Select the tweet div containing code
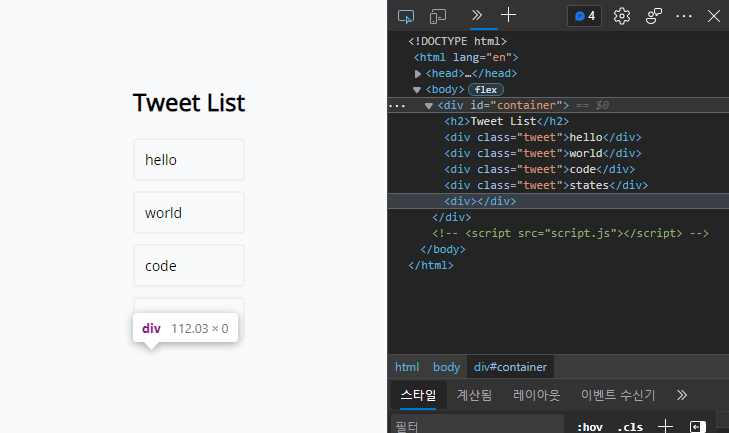This screenshot has height=433, width=729. [539, 169]
